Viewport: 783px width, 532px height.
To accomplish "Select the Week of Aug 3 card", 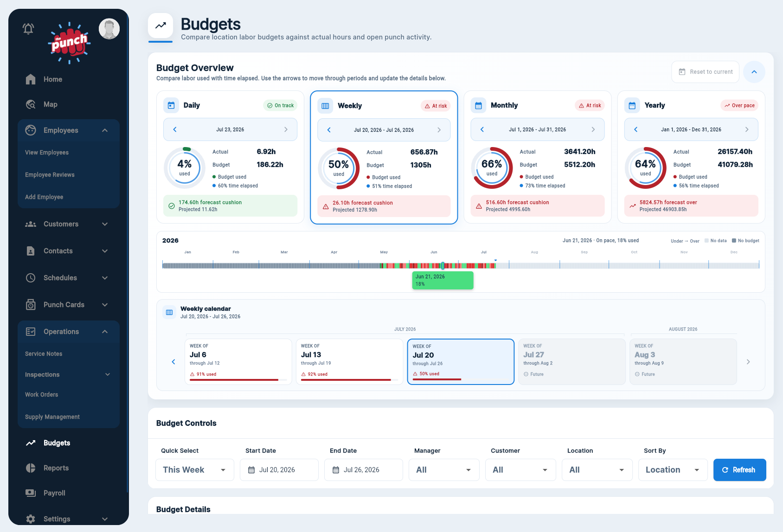I will [683, 362].
